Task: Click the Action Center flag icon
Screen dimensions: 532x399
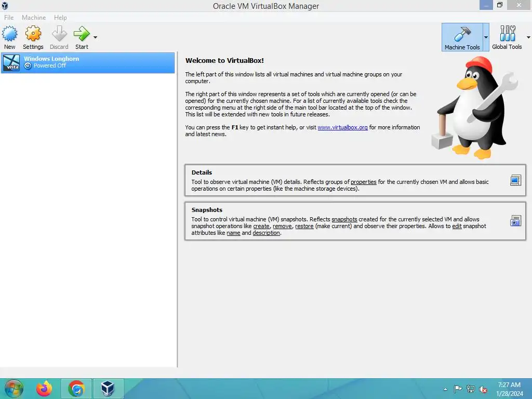Action: [458, 389]
